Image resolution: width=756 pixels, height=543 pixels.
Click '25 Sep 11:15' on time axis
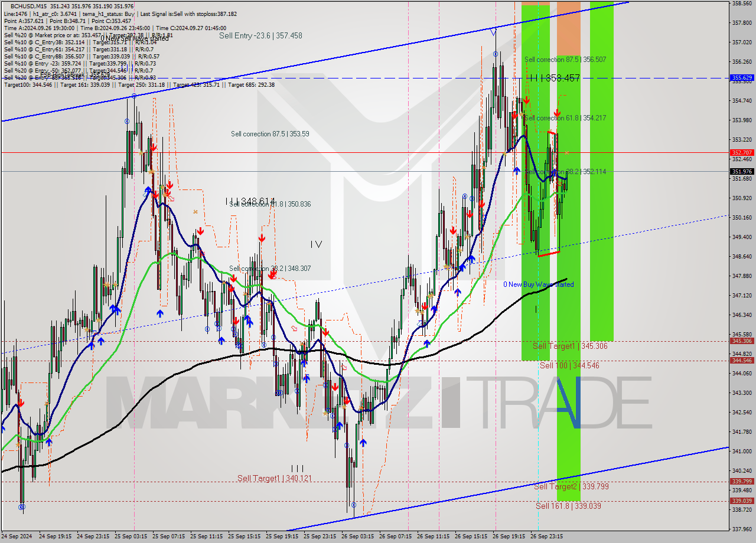[x=206, y=537]
